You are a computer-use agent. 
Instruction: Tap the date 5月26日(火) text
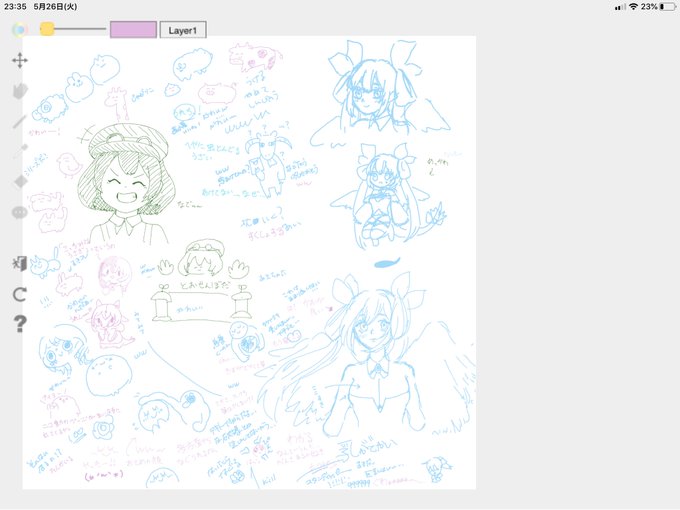pos(56,7)
